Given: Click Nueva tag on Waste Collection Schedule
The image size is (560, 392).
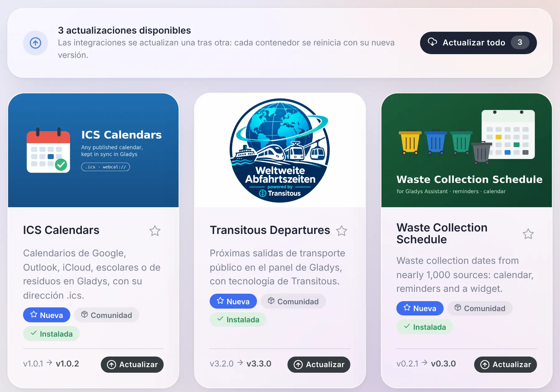Looking at the screenshot, I should [x=420, y=308].
